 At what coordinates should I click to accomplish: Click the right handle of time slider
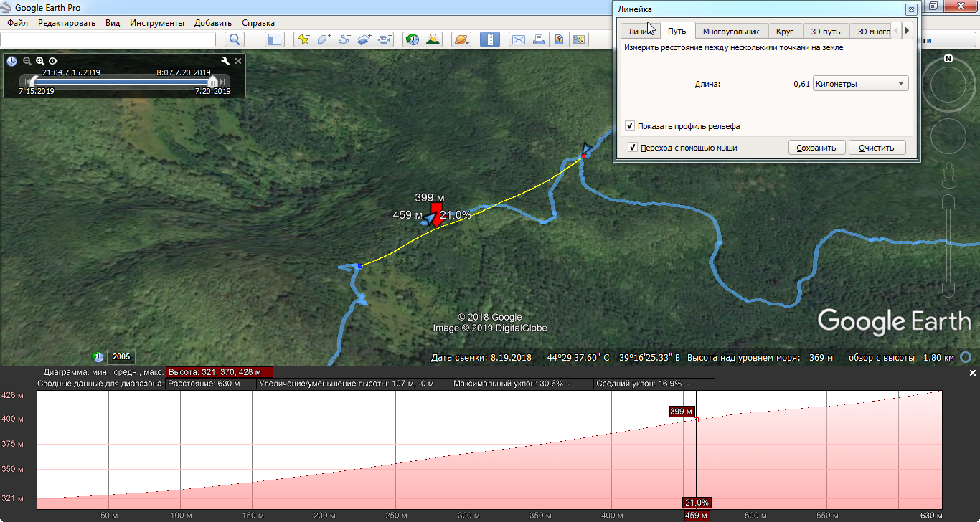coord(212,82)
